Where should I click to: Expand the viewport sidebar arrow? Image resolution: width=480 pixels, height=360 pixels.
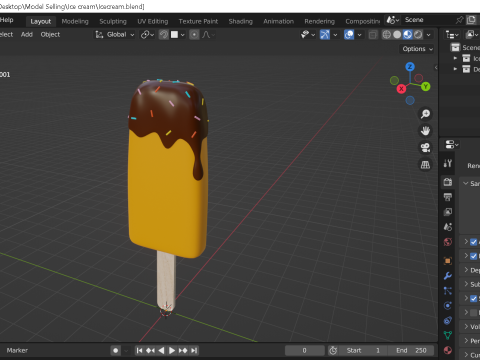(436, 68)
